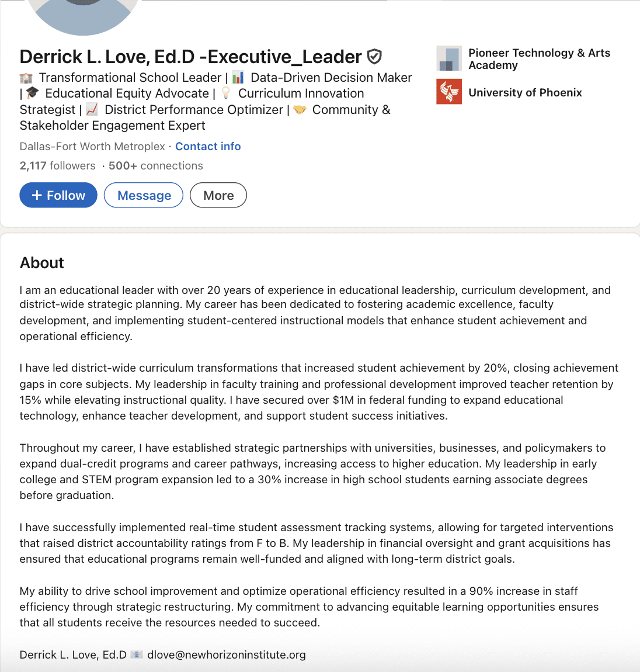Click the Pioneer Technology & Arts Academy name

(539, 59)
